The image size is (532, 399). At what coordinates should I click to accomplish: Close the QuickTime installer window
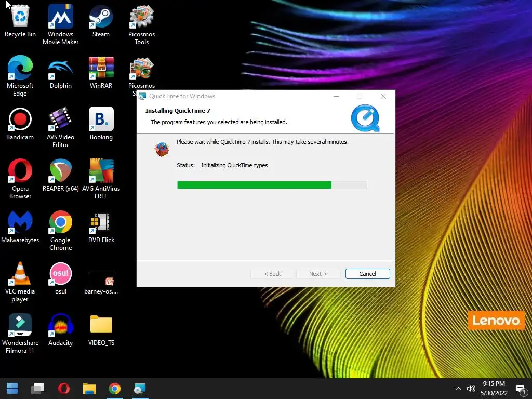point(383,96)
